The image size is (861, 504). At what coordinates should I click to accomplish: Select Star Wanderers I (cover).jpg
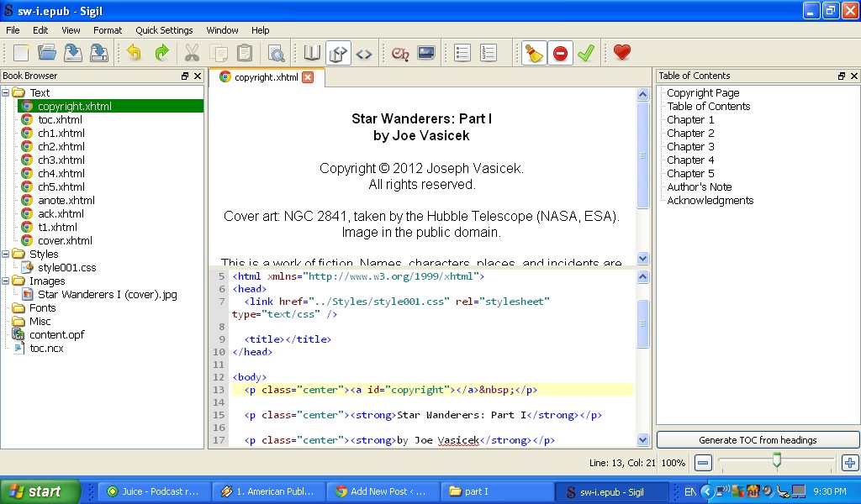pyautogui.click(x=107, y=294)
